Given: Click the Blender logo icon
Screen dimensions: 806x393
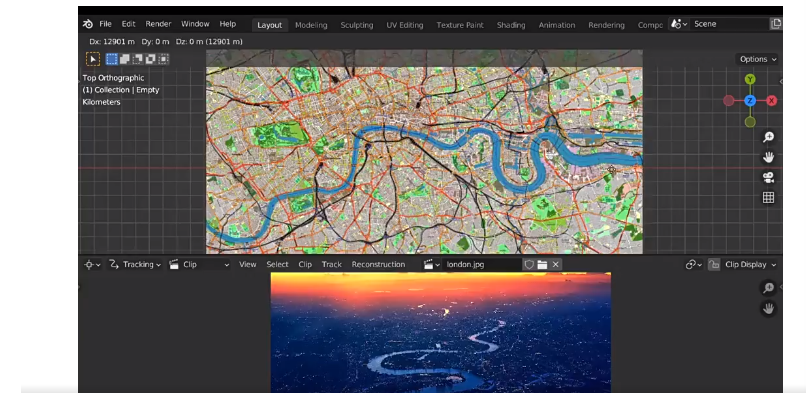Looking at the screenshot, I should 88,24.
